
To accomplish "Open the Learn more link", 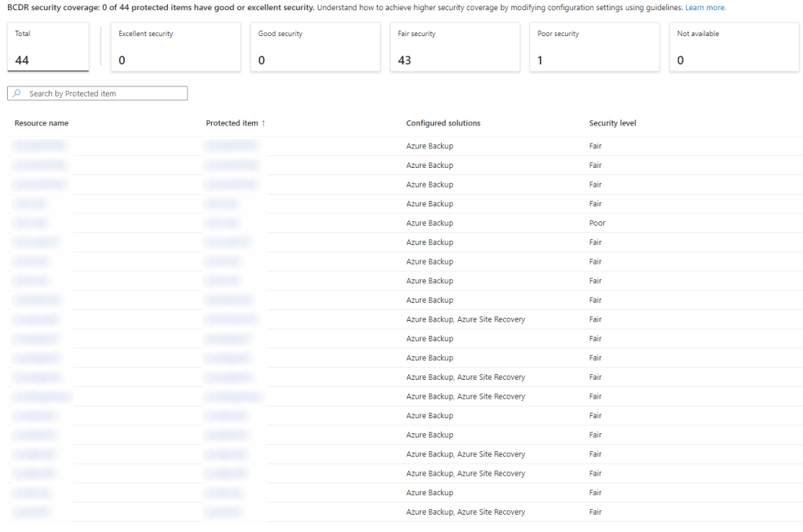I will [x=705, y=7].
